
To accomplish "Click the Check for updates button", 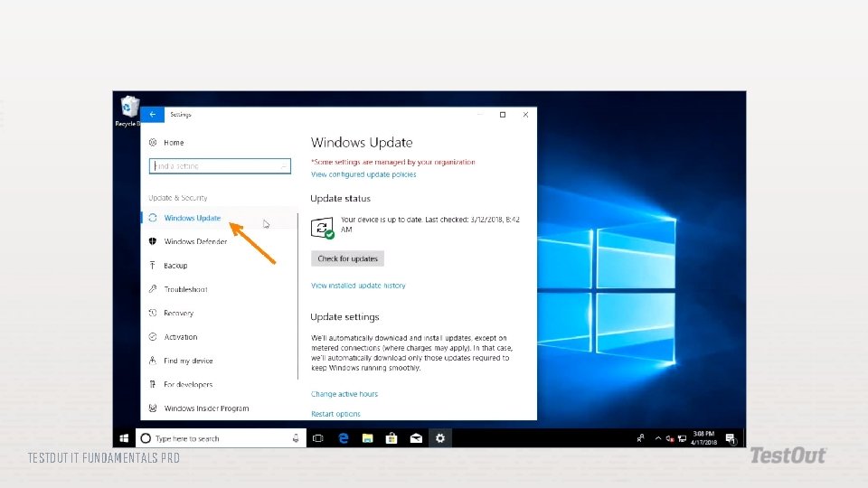I will click(347, 258).
